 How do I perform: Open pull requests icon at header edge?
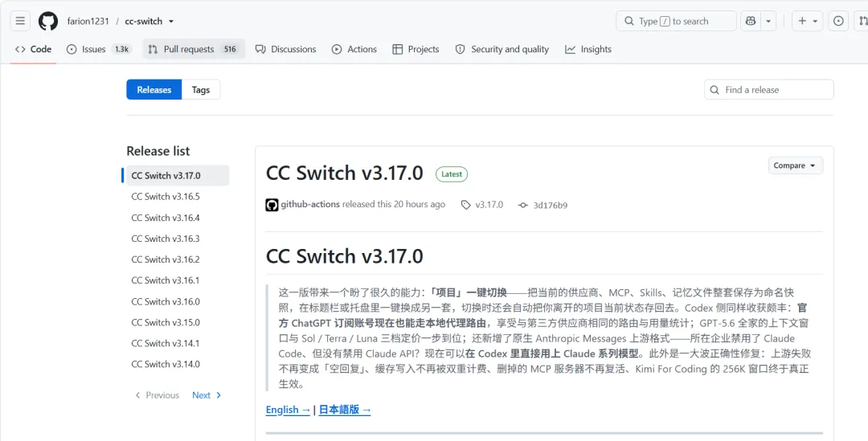tap(862, 21)
